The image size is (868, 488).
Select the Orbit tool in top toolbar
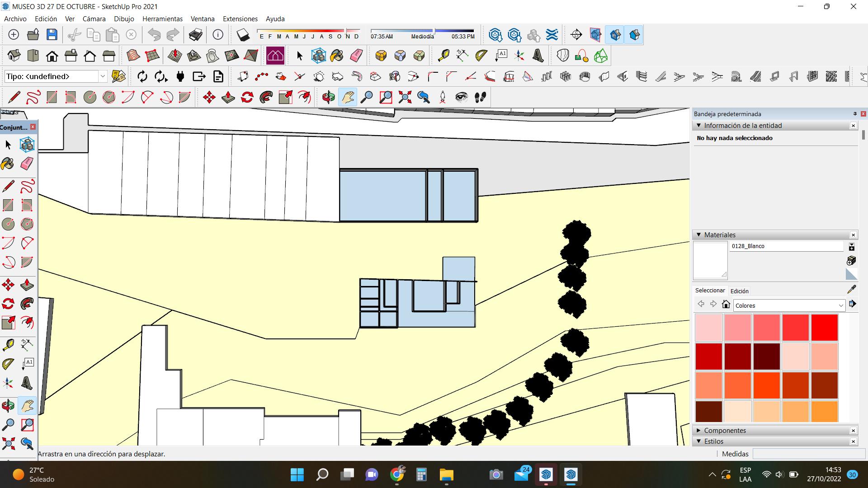(328, 97)
